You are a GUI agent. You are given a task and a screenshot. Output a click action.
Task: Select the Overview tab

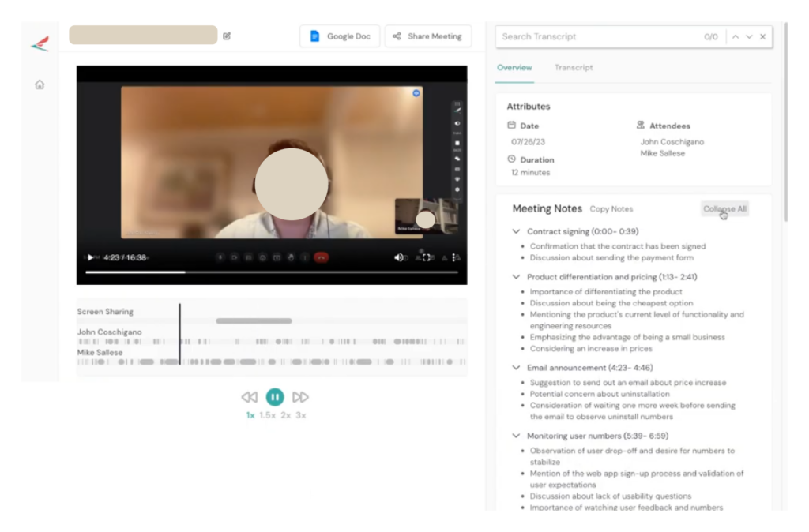pos(514,68)
